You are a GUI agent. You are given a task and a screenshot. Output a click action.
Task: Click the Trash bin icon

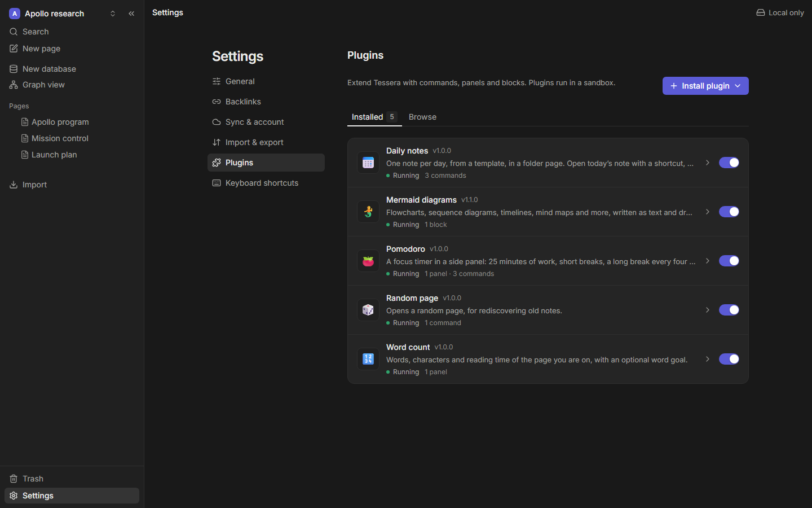[14, 479]
